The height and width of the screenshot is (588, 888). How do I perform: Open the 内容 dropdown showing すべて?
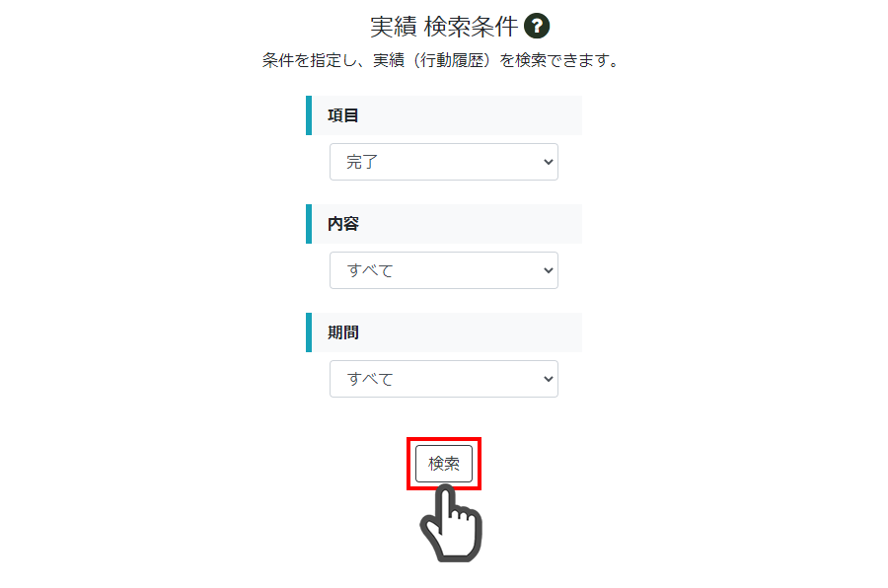point(444,270)
